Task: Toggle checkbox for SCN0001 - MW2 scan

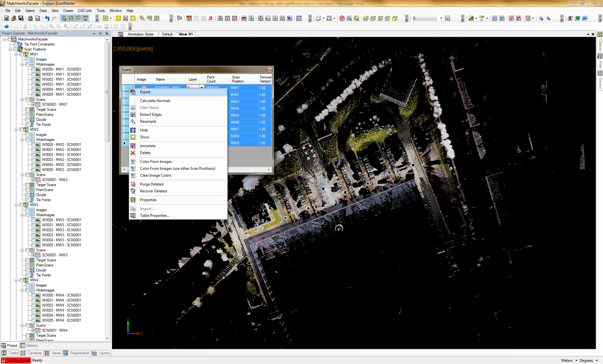Action: point(33,180)
